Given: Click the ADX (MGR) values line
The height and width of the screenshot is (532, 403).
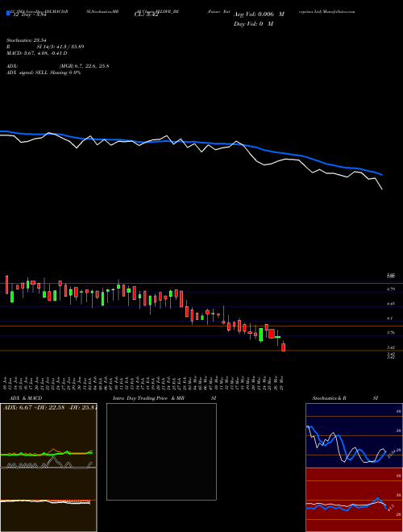Looking at the screenshot, I should 58,66.
